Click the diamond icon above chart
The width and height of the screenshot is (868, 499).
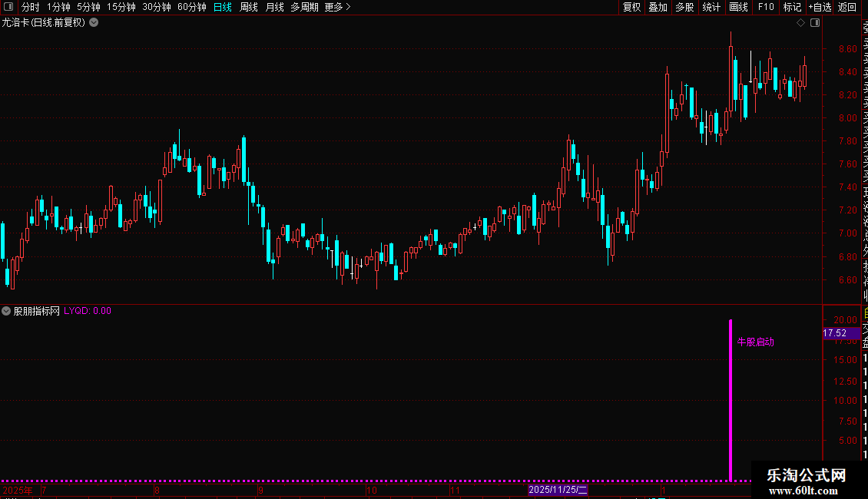[x=800, y=23]
